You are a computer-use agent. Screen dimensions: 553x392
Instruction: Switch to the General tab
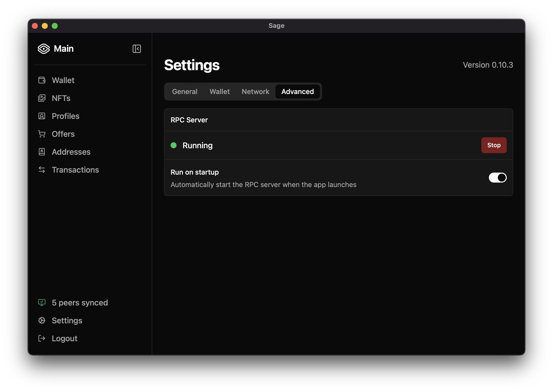pos(184,92)
